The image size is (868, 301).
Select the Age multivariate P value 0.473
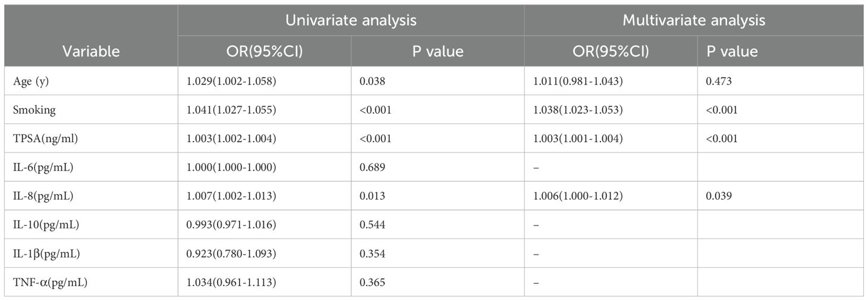pyautogui.click(x=719, y=81)
